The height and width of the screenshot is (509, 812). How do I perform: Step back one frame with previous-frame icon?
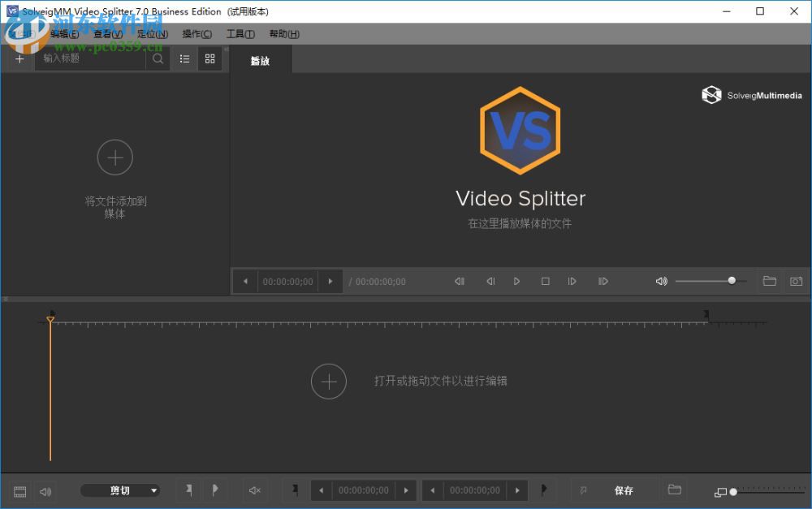click(x=490, y=281)
